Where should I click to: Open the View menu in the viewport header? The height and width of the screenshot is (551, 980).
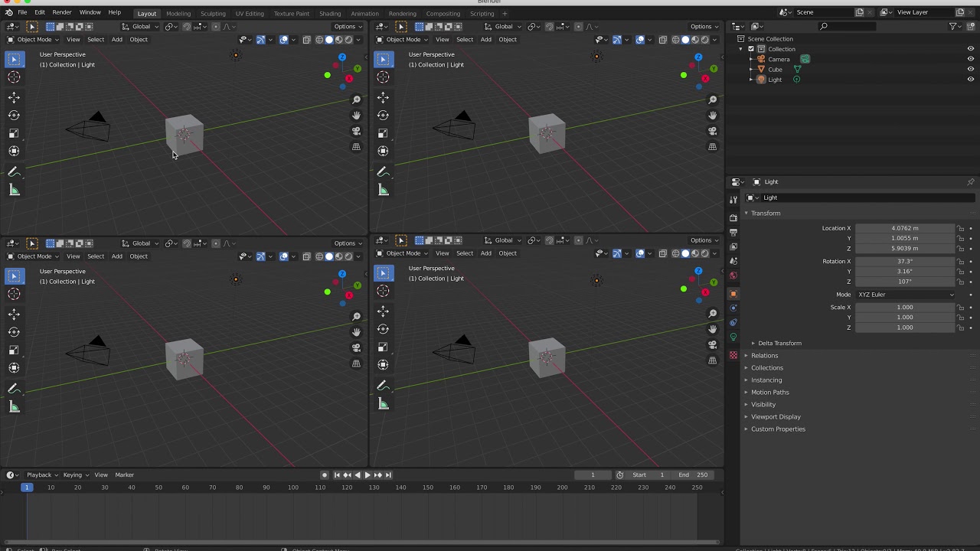[73, 39]
